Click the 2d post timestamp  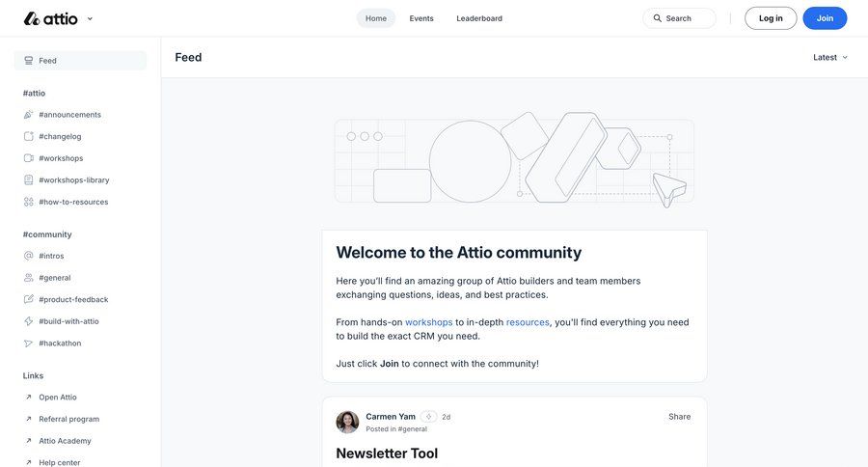(447, 417)
